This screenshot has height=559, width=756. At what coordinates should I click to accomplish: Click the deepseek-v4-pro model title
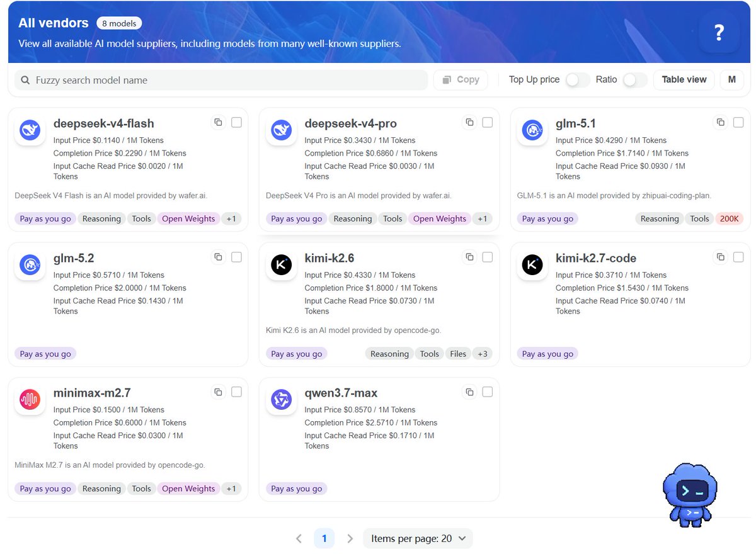pyautogui.click(x=350, y=123)
